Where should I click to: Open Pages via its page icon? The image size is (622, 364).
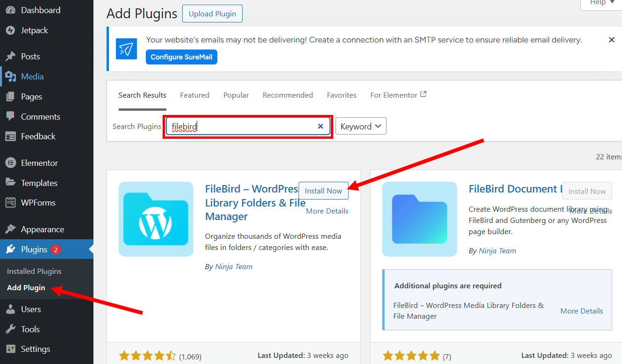11,96
